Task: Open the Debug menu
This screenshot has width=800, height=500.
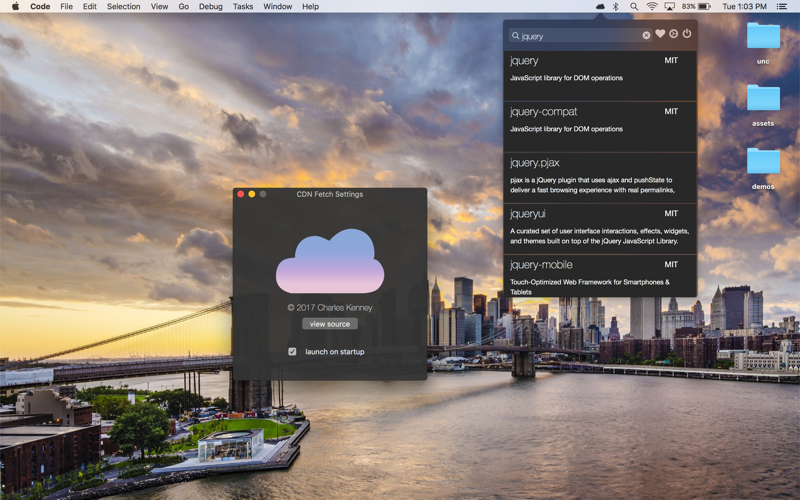Action: point(211,6)
